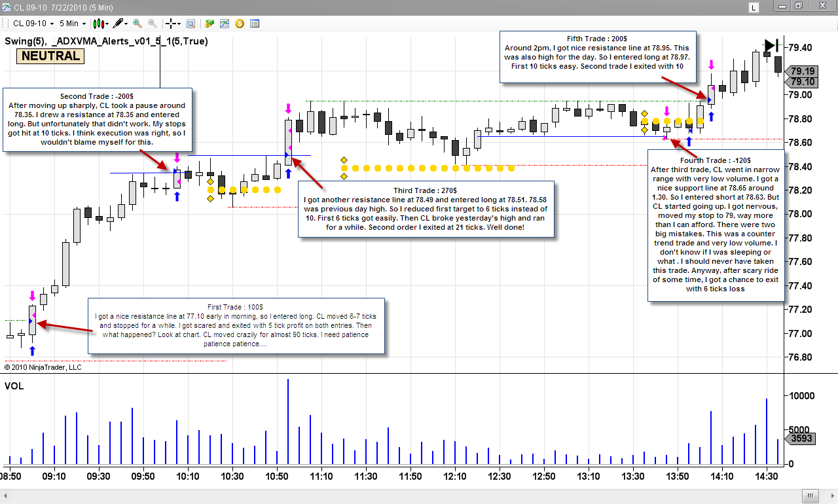Click the 14:30 time axis label

pos(765,477)
